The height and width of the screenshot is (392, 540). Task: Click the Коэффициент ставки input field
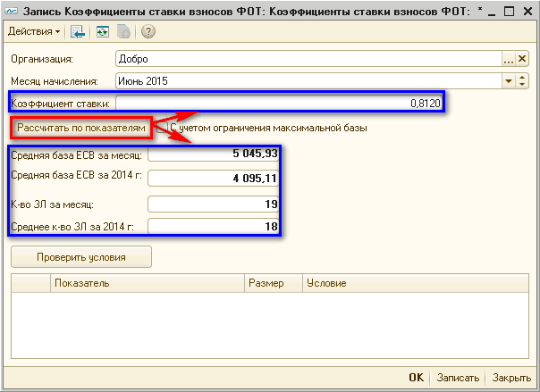[x=279, y=103]
